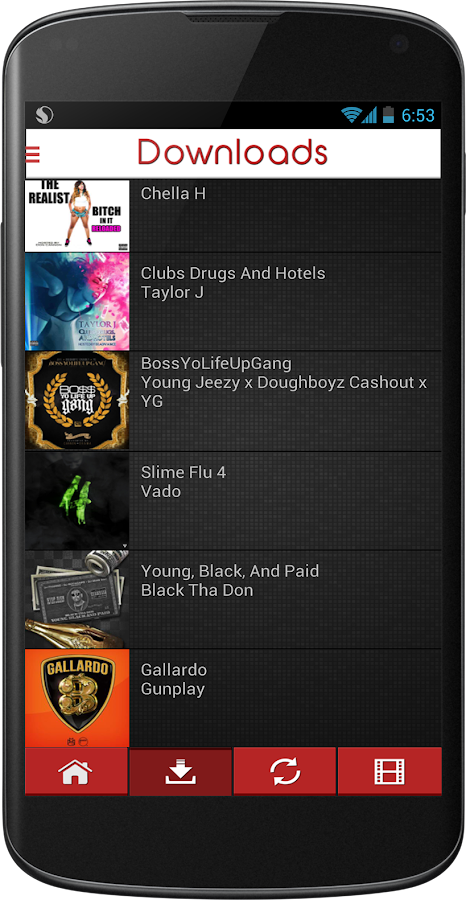This screenshot has height=900, width=466.
Task: Tap the Gunplay artist name
Action: point(173,689)
